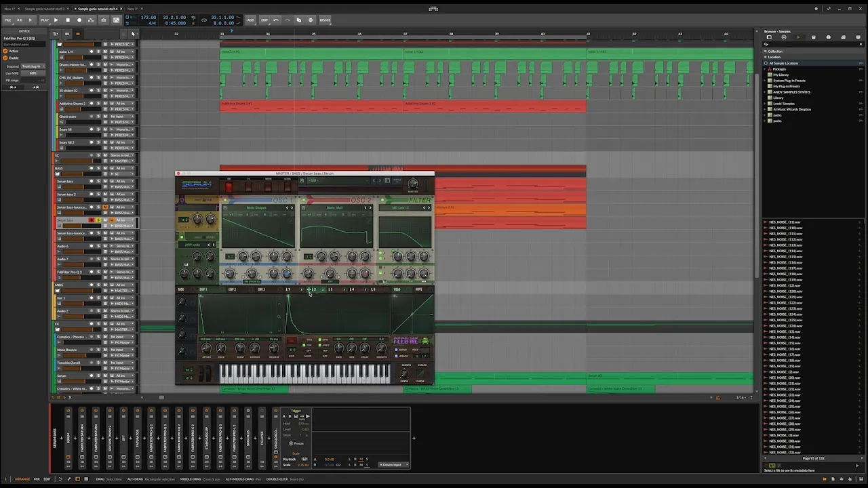Enable the Mono checkbox in Serum

(396, 350)
